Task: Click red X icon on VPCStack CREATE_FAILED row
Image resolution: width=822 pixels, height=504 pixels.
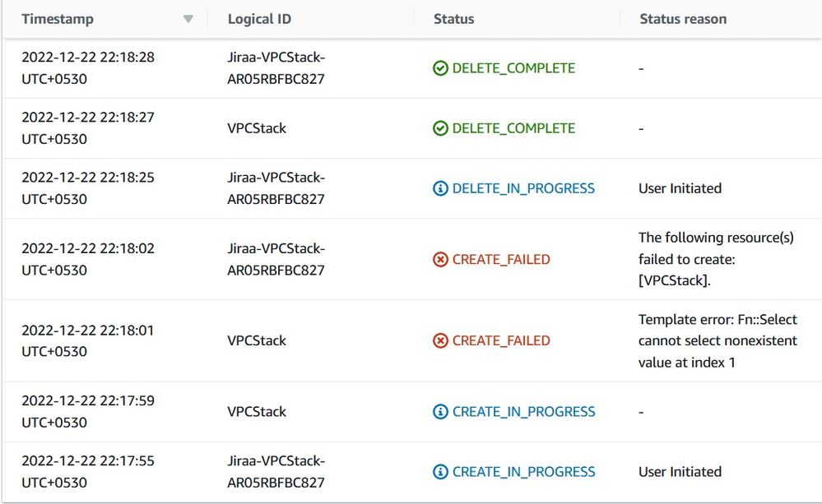Action: [x=440, y=340]
